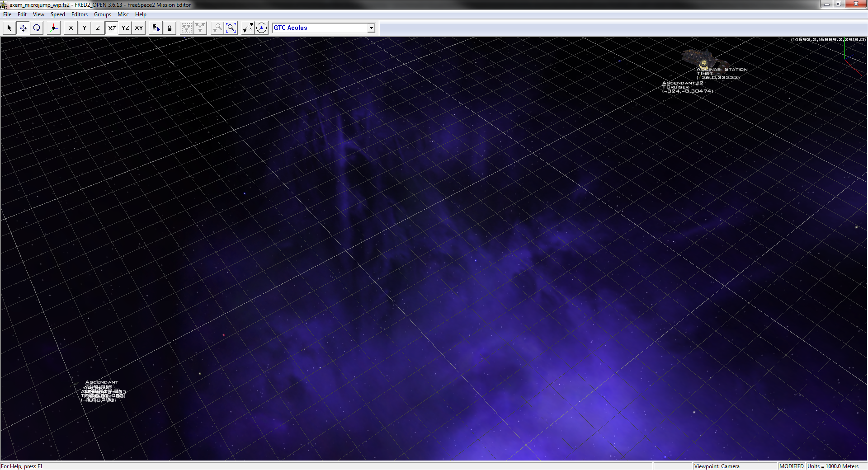Viewport: 868px width, 470px height.
Task: Constrain movement to XY plane
Action: pyautogui.click(x=139, y=28)
